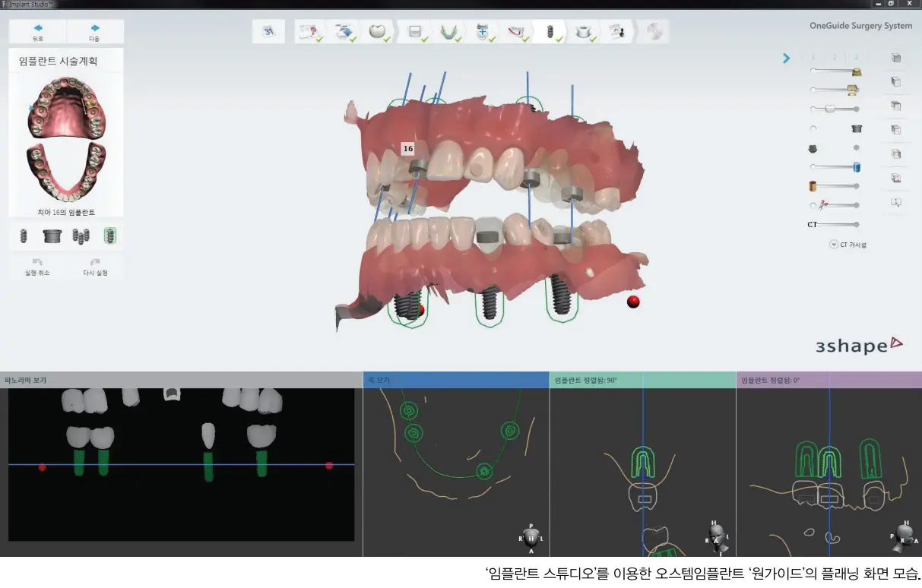Click OneGuide Surgery System text

point(860,26)
